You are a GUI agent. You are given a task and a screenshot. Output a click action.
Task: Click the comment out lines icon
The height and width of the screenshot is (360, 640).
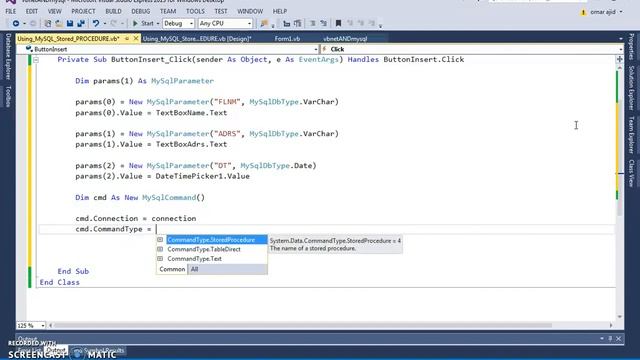(313, 24)
